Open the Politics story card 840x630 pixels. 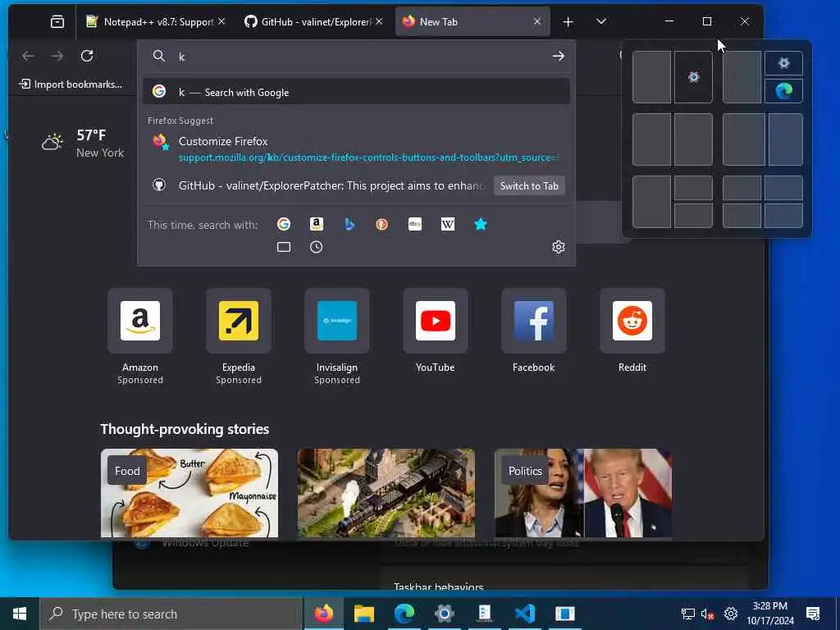click(583, 493)
